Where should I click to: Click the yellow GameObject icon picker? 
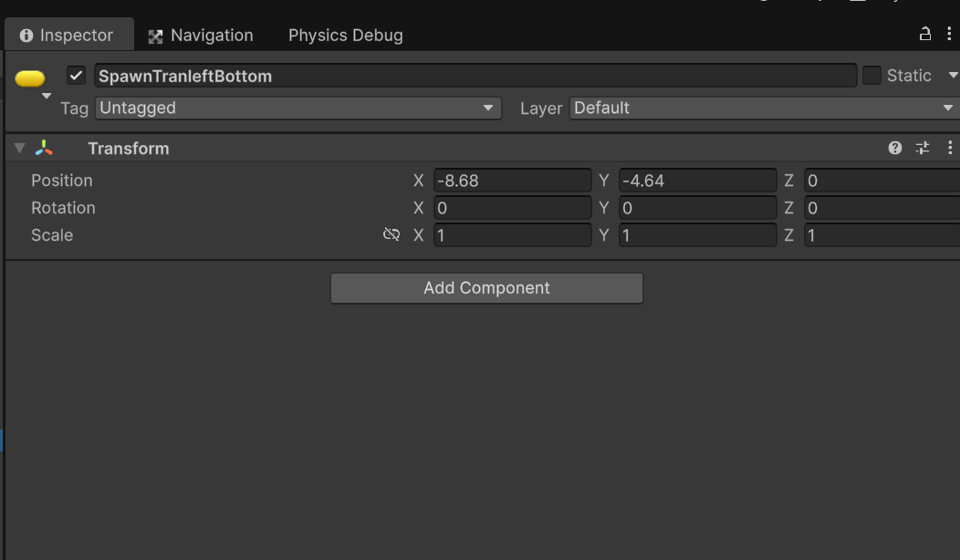(x=30, y=79)
